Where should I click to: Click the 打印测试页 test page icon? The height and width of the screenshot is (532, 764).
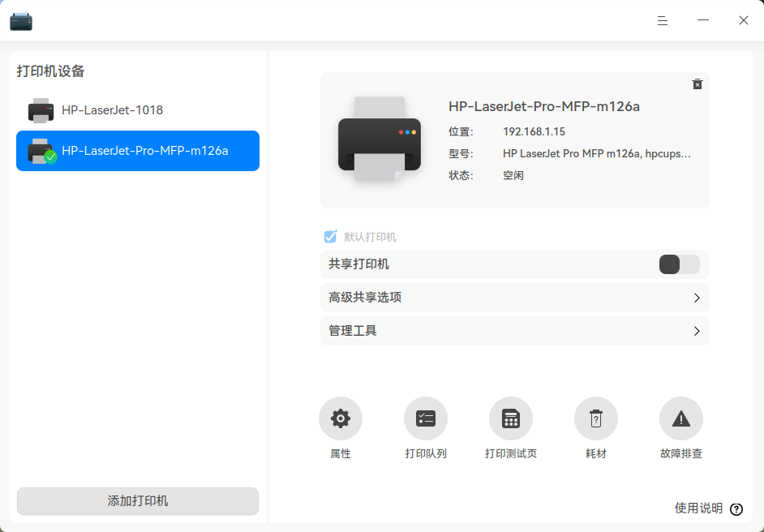[x=511, y=418]
